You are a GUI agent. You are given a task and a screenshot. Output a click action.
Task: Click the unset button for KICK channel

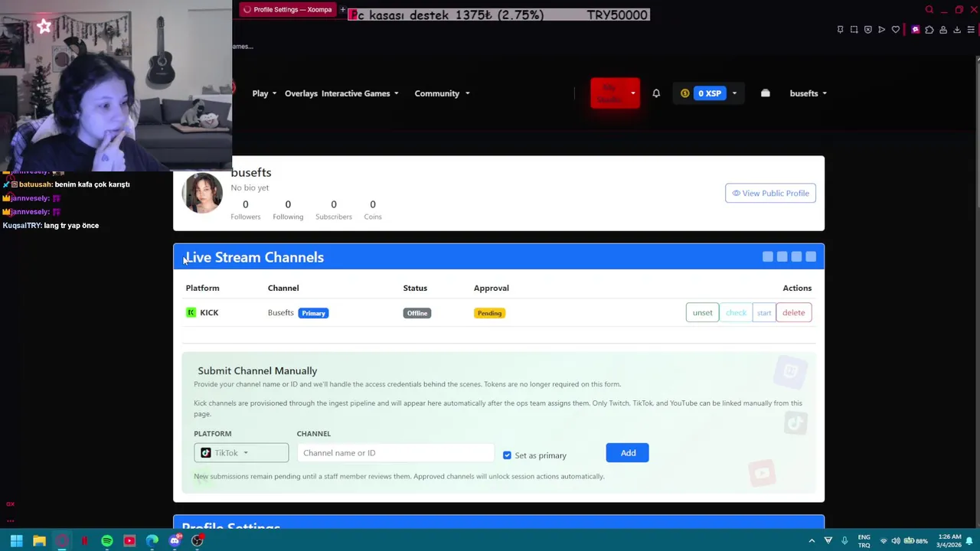point(702,312)
